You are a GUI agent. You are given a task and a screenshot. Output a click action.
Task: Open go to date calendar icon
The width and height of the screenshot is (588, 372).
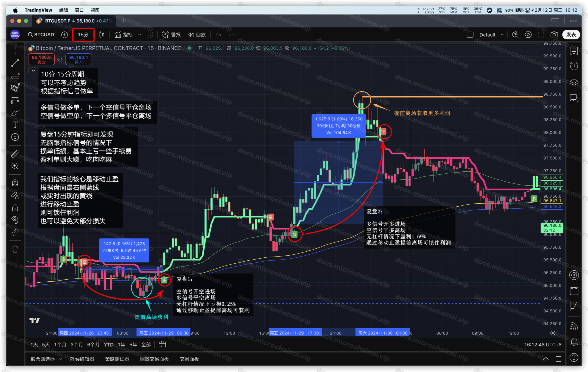coord(162,345)
